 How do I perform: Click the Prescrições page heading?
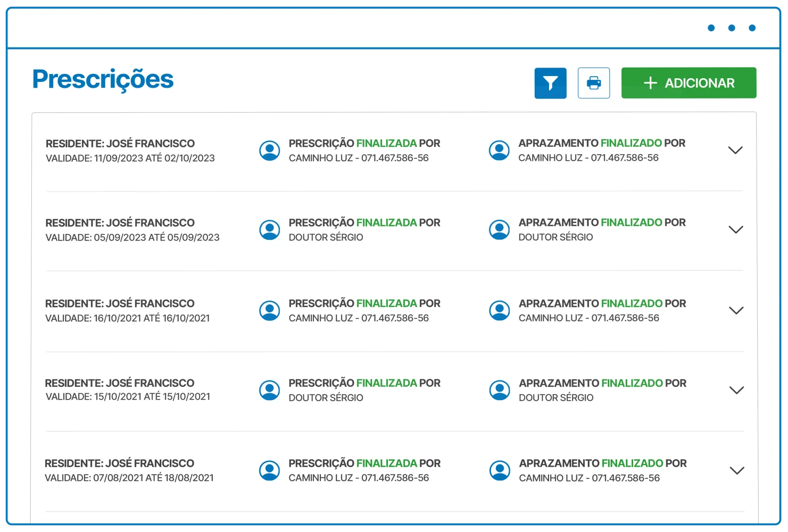click(103, 80)
